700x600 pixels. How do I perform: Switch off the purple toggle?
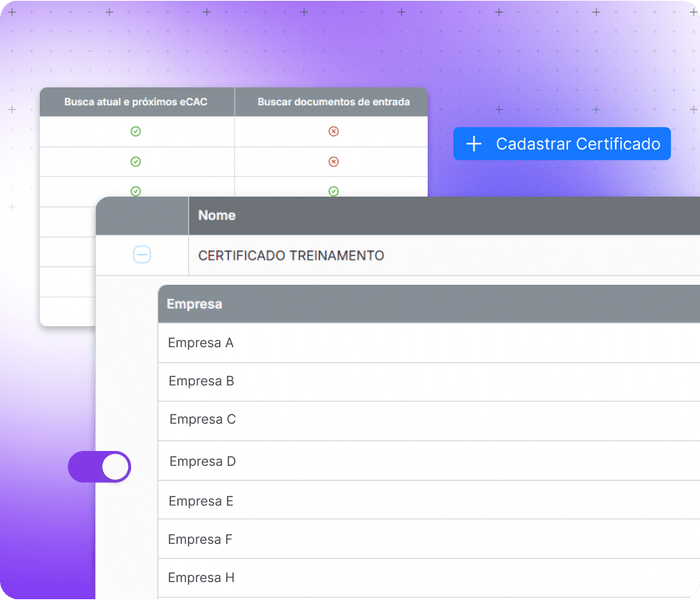click(100, 467)
